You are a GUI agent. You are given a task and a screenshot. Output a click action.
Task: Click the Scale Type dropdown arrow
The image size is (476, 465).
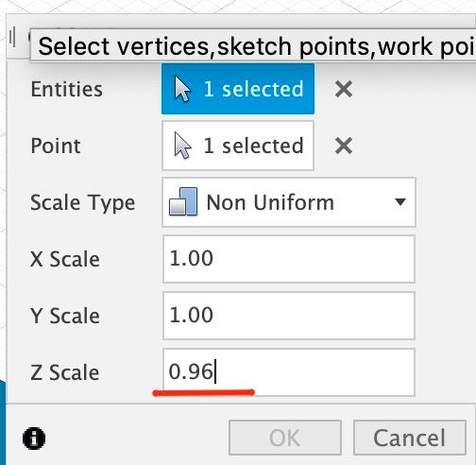(x=400, y=202)
